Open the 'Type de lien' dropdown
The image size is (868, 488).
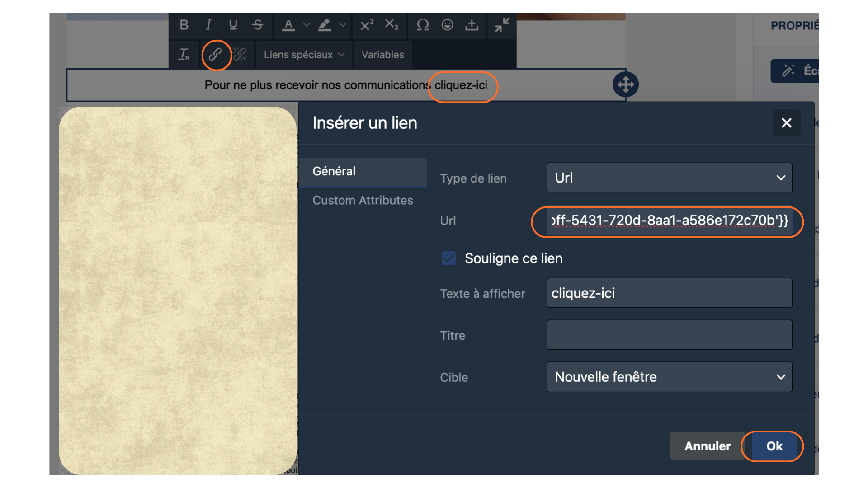coord(669,178)
